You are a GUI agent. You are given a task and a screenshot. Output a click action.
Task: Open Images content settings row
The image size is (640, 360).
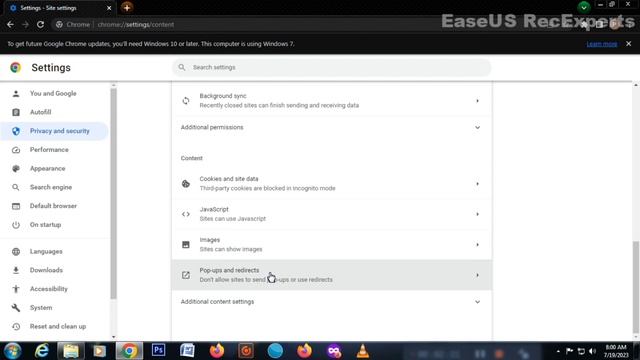[331, 244]
